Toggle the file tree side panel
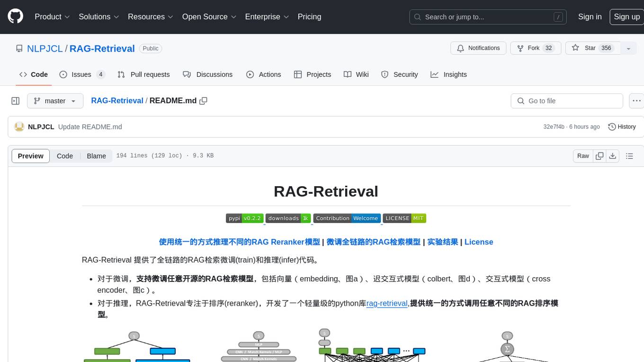The image size is (644, 362). coord(16,101)
